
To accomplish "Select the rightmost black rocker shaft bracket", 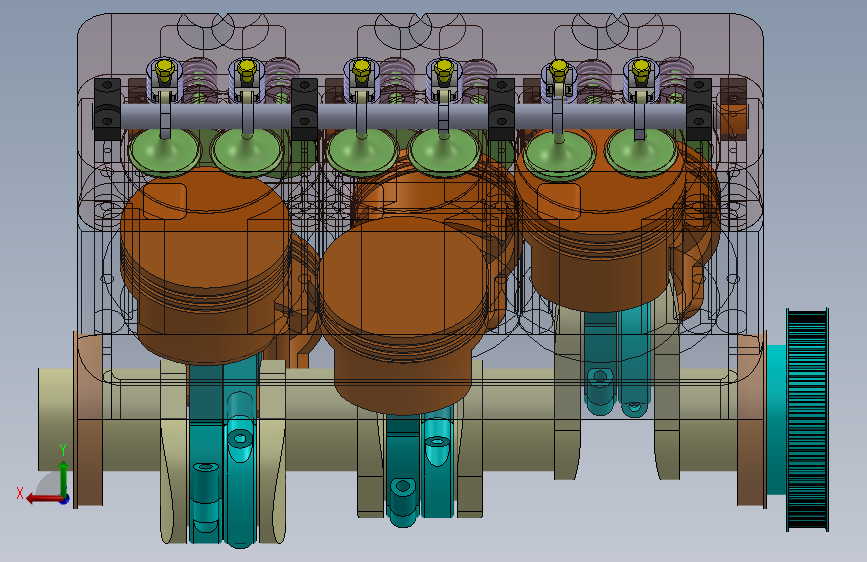I will [x=699, y=109].
